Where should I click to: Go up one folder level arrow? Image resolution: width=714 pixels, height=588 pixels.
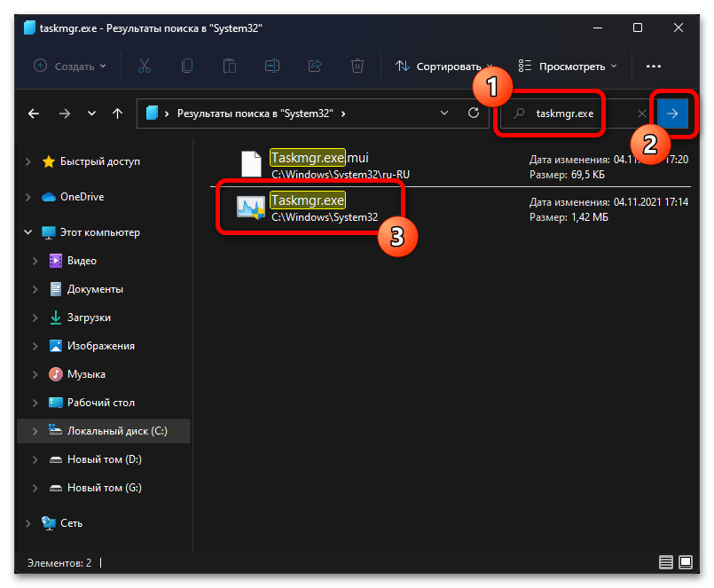point(117,114)
